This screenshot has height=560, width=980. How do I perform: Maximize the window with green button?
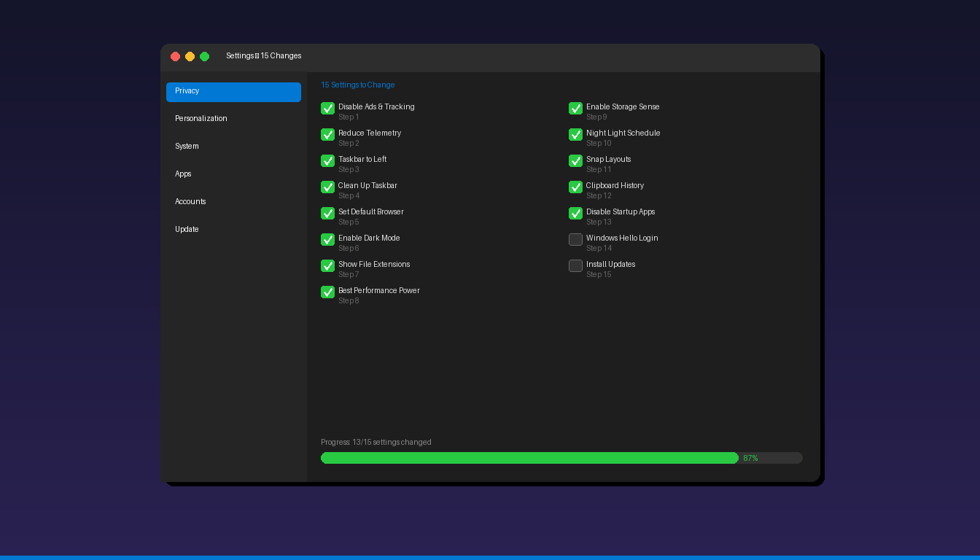(x=204, y=56)
